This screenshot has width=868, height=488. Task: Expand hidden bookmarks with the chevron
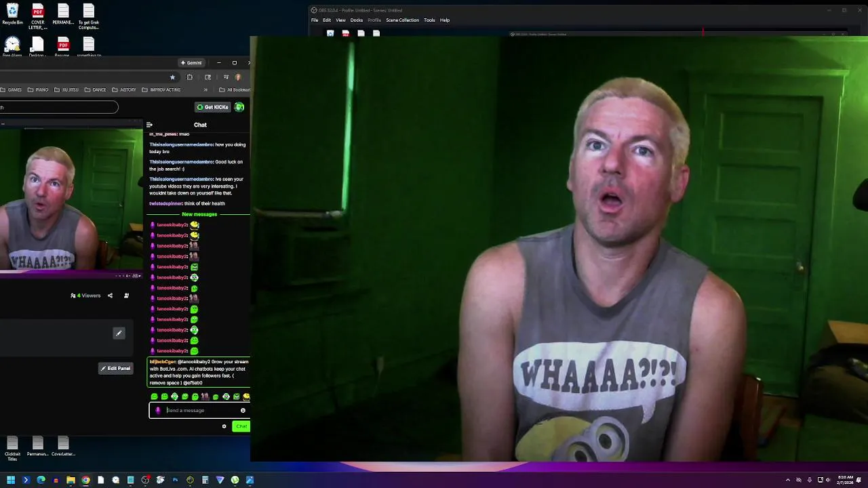[x=205, y=89]
